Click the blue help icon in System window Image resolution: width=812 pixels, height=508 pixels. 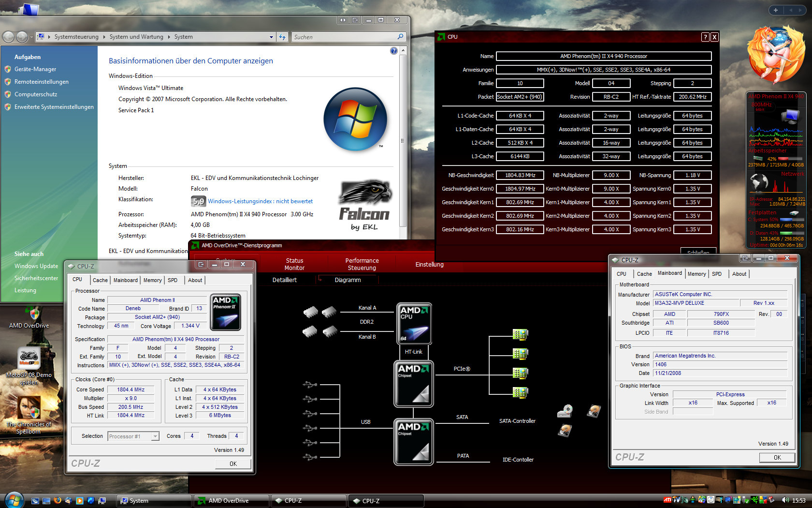click(393, 51)
